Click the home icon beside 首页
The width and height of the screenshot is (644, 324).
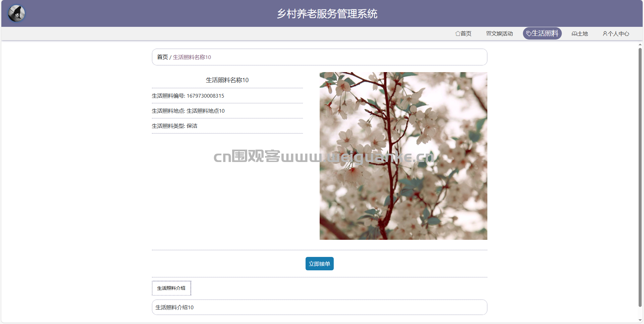pyautogui.click(x=458, y=33)
